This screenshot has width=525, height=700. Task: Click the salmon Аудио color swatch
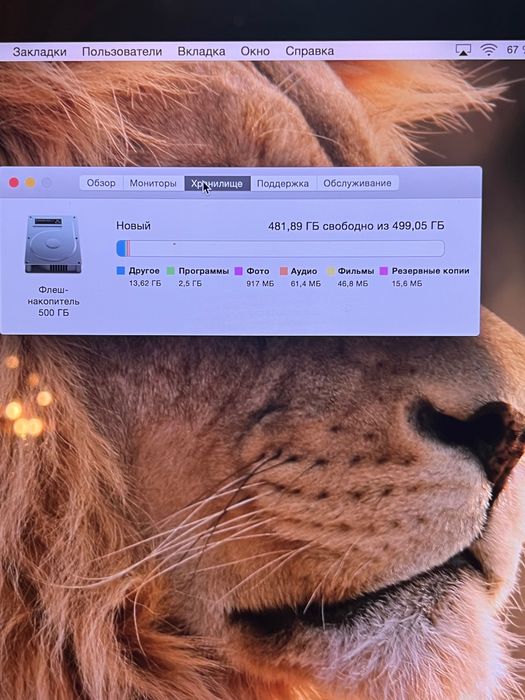click(x=283, y=271)
